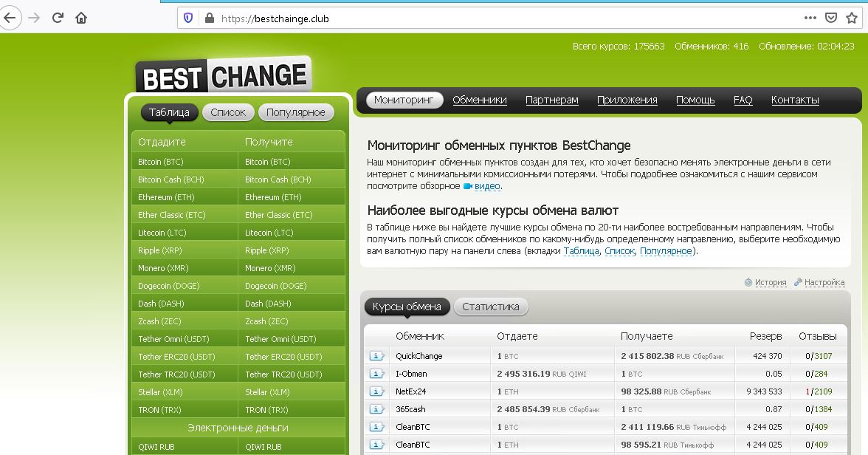Click the NetEx24 exchanger name
Image resolution: width=868 pixels, height=455 pixels.
(410, 391)
